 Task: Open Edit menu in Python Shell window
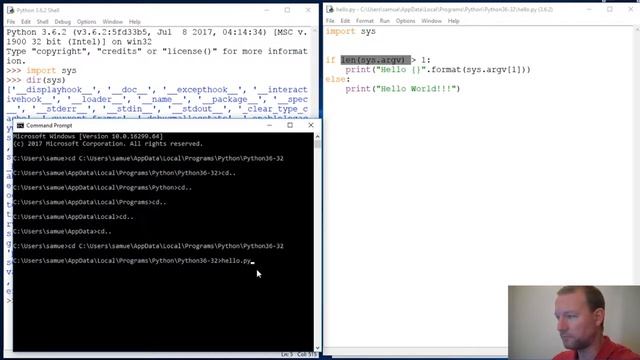coord(26,22)
